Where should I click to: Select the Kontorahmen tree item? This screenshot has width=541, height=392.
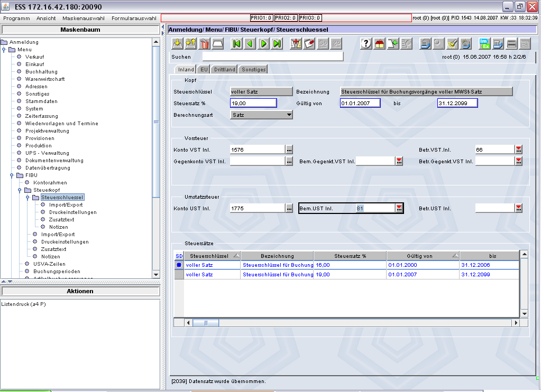50,183
